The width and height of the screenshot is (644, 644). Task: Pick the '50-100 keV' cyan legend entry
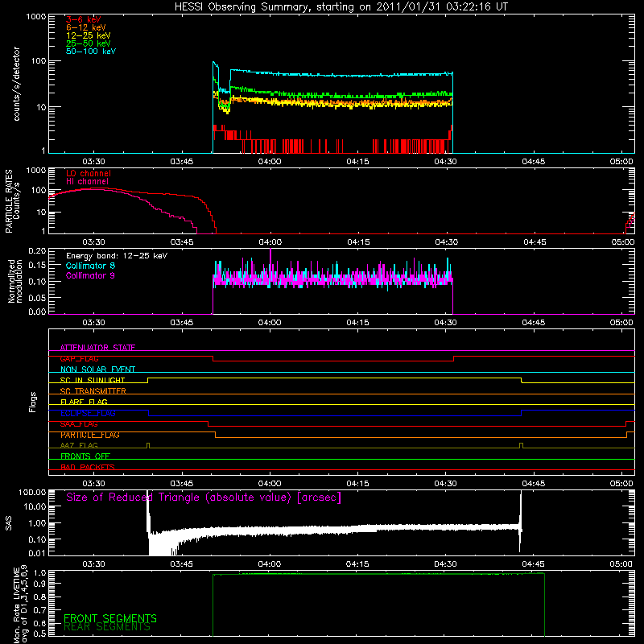click(x=91, y=51)
